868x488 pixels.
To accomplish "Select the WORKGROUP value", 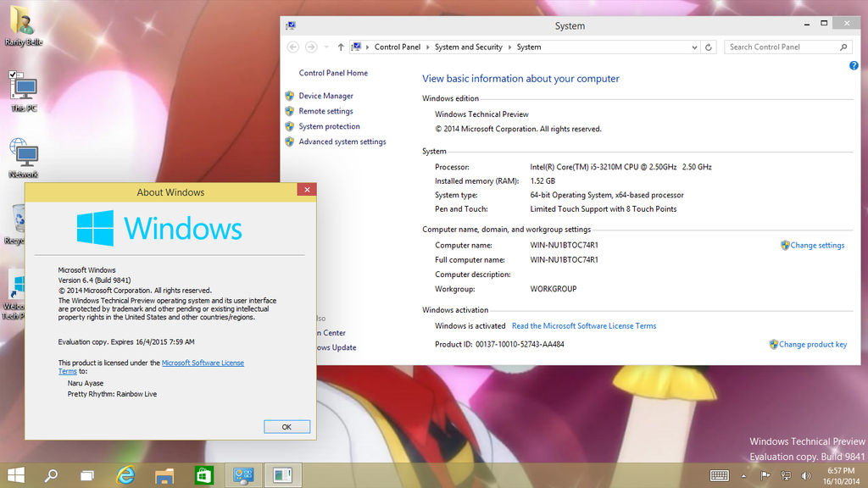I will [553, 289].
